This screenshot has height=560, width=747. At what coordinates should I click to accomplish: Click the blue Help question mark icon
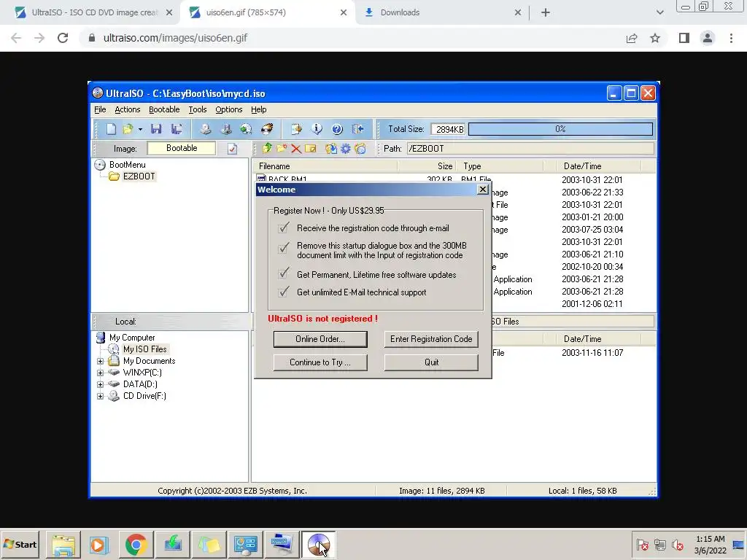click(x=337, y=129)
